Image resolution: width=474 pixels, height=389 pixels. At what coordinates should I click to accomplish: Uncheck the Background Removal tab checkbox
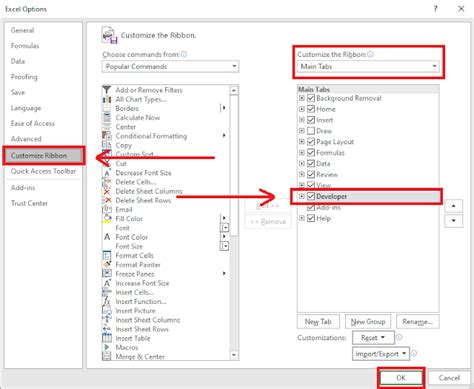311,98
